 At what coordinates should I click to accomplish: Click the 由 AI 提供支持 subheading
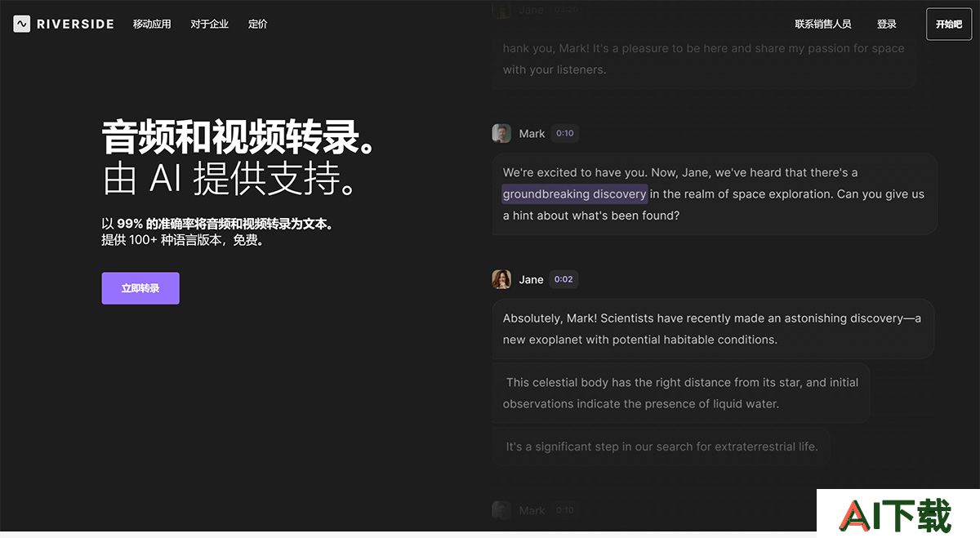[231, 180]
